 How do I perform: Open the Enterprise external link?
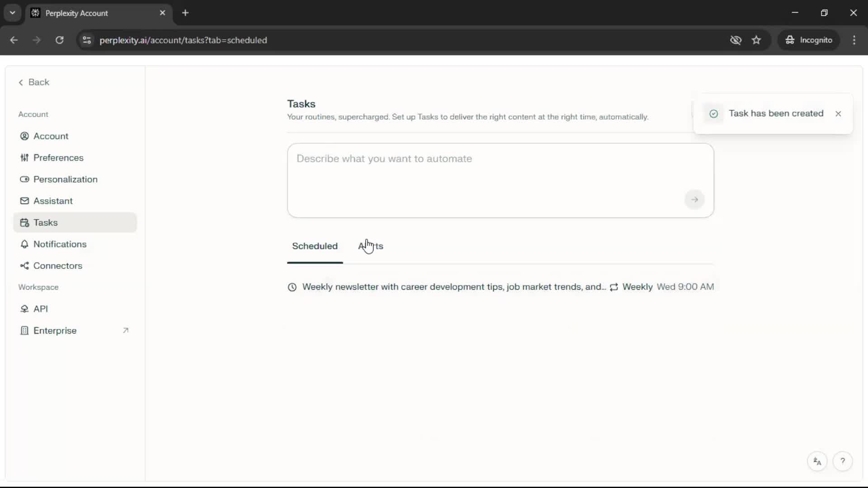(55, 330)
